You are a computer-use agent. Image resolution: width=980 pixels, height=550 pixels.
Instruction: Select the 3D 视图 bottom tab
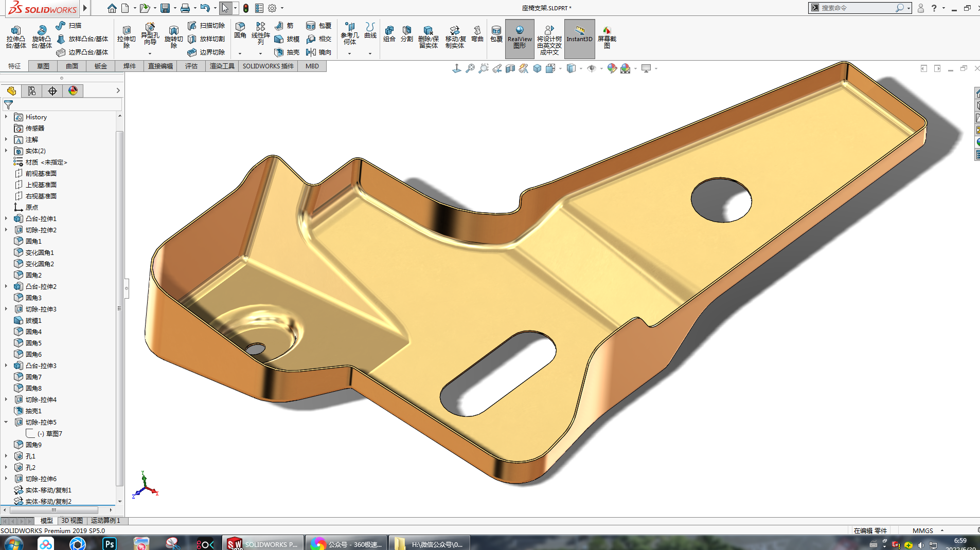[x=72, y=521]
